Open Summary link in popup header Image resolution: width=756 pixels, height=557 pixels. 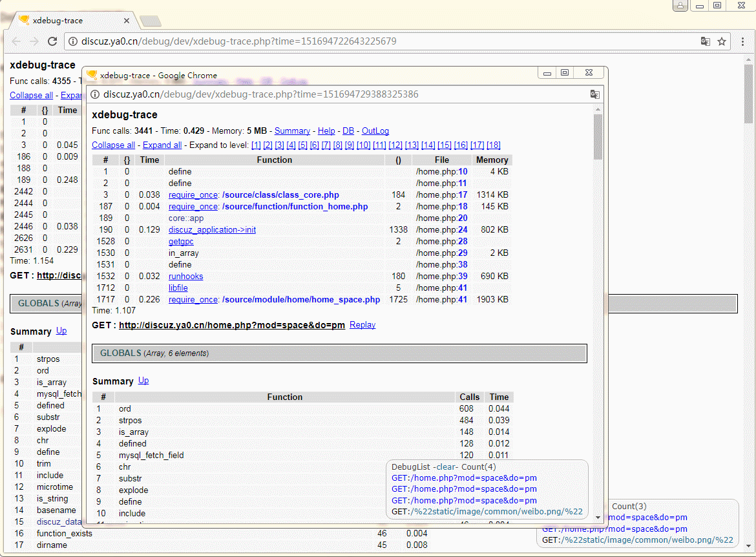(292, 131)
